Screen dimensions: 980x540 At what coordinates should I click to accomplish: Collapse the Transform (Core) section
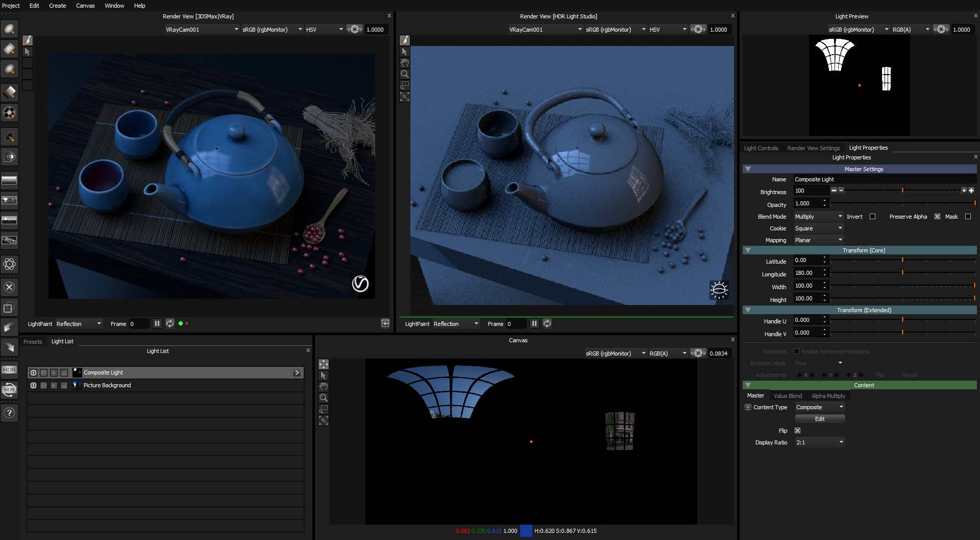pos(748,250)
